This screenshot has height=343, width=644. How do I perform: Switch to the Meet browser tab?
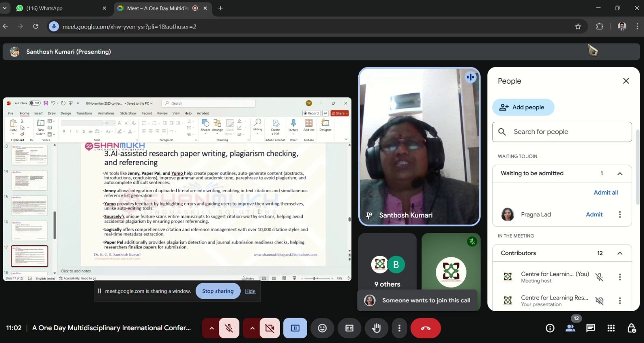click(157, 8)
